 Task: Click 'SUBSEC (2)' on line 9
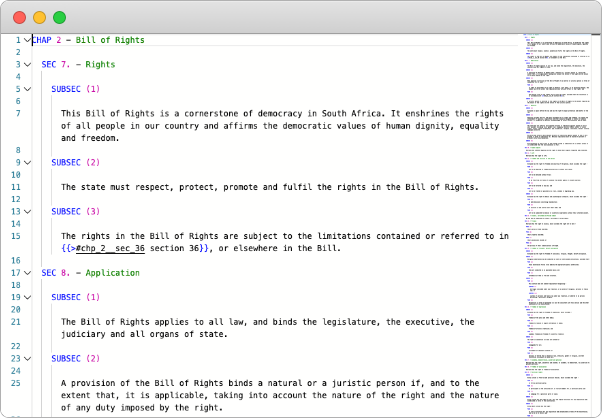(76, 163)
